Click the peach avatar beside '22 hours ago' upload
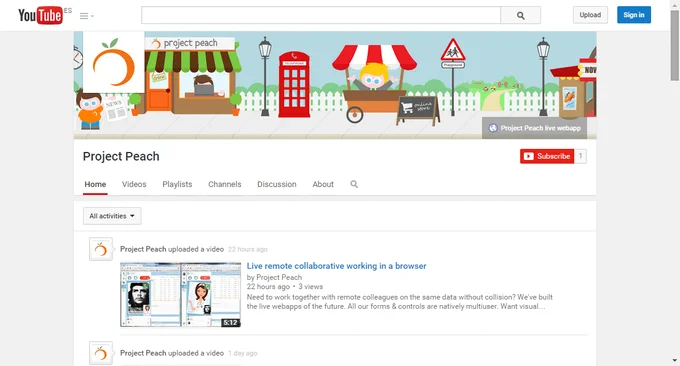Image resolution: width=680 pixels, height=366 pixels. 101,249
